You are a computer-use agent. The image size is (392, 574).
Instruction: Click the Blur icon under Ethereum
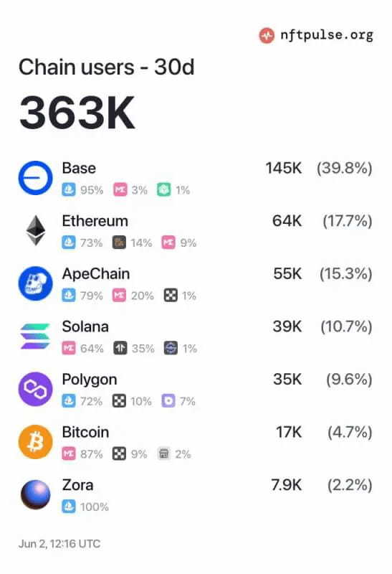tap(119, 243)
